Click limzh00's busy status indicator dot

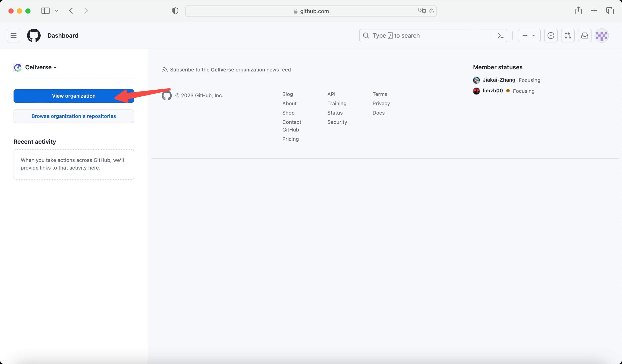[x=508, y=91]
